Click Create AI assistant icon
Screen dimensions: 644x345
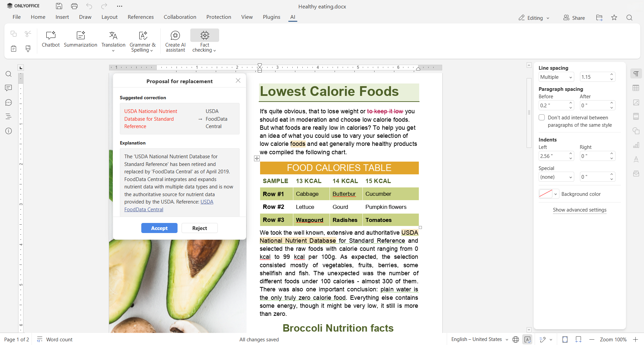(175, 36)
